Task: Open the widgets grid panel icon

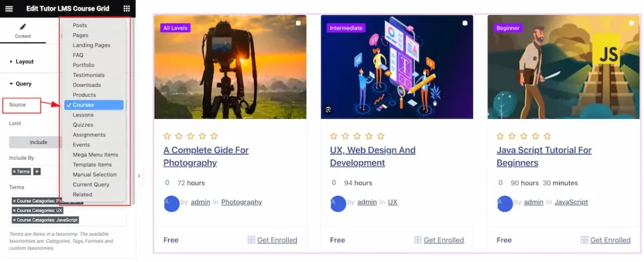Action: coord(127,9)
